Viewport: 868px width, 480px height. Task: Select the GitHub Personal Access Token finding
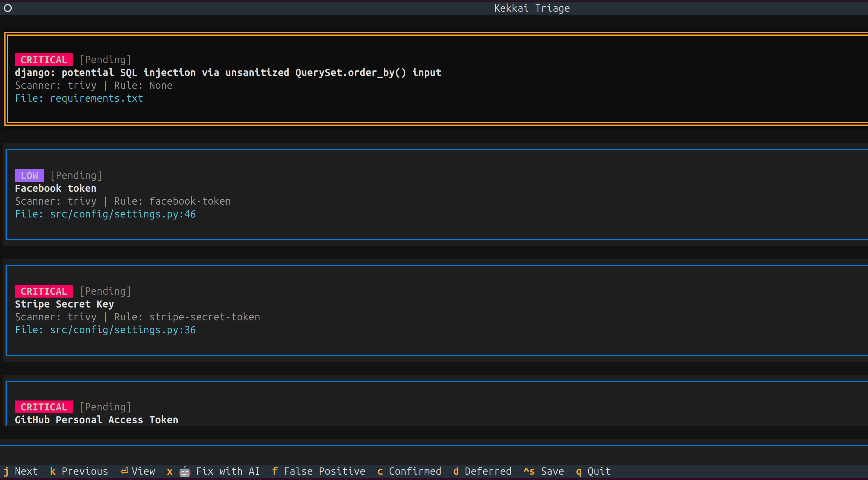96,420
